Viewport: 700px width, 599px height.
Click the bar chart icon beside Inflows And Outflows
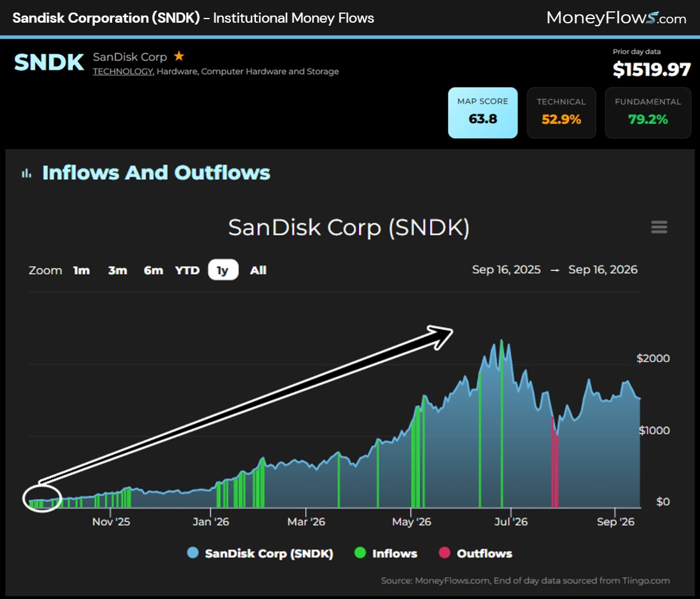[27, 173]
